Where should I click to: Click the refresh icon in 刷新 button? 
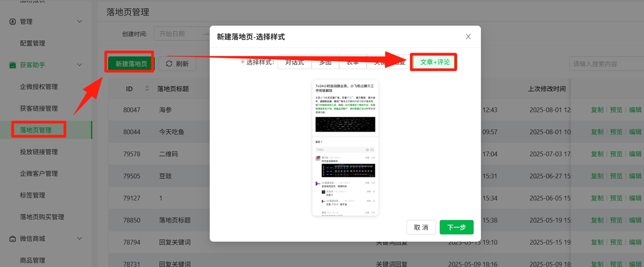coord(169,64)
